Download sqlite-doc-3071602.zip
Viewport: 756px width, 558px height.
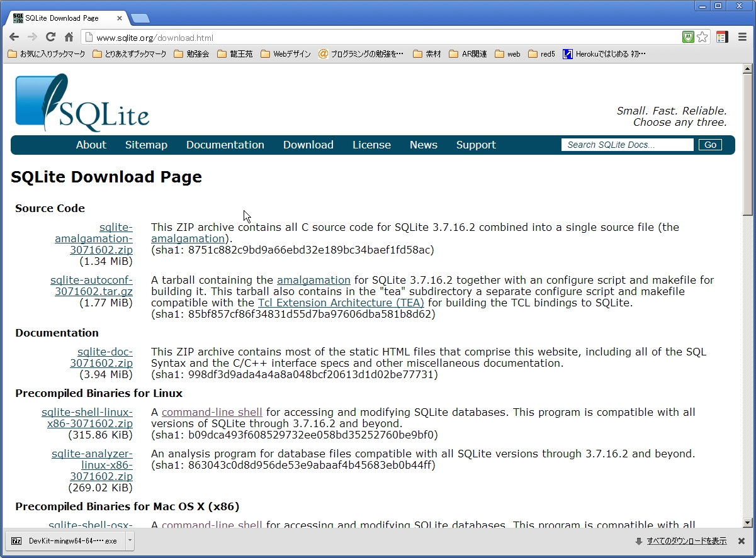(101, 357)
